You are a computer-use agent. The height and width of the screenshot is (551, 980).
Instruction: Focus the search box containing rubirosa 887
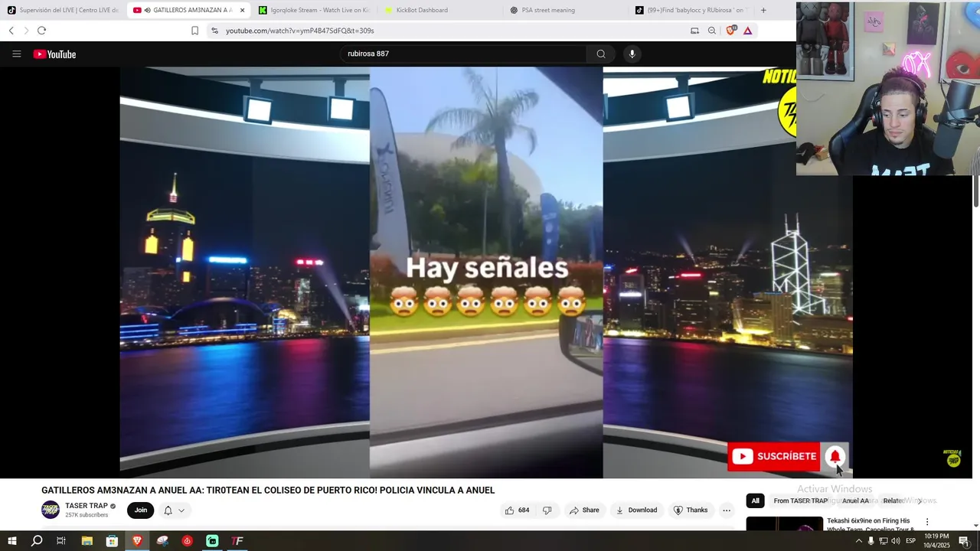click(x=463, y=54)
